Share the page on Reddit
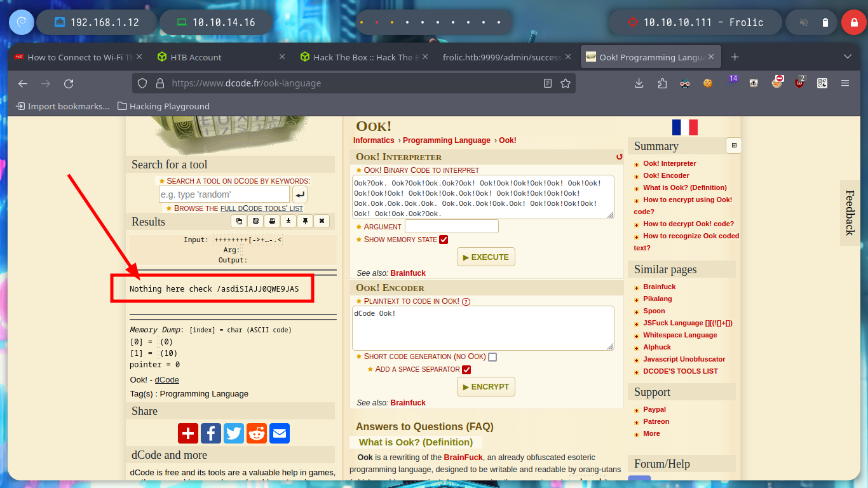 [257, 433]
